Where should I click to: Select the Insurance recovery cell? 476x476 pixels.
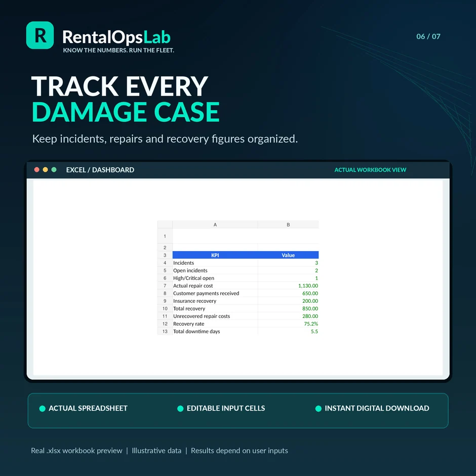(215, 301)
